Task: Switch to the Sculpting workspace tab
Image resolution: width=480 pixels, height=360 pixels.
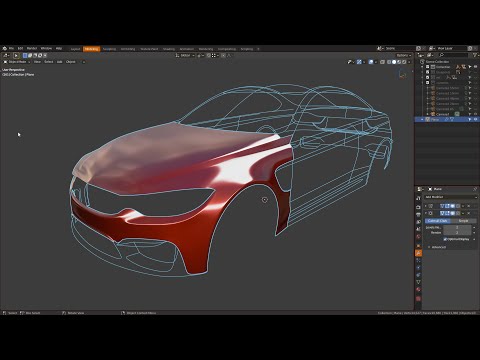Action: (109, 49)
